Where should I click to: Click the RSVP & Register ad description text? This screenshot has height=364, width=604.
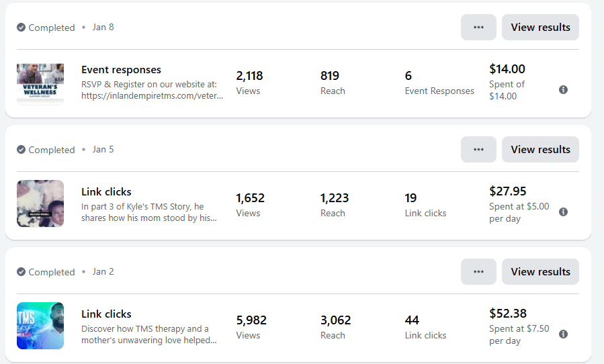pyautogui.click(x=152, y=90)
